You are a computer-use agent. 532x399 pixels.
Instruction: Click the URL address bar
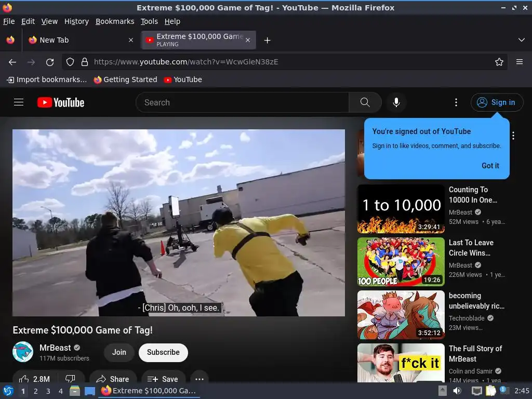pos(284,62)
